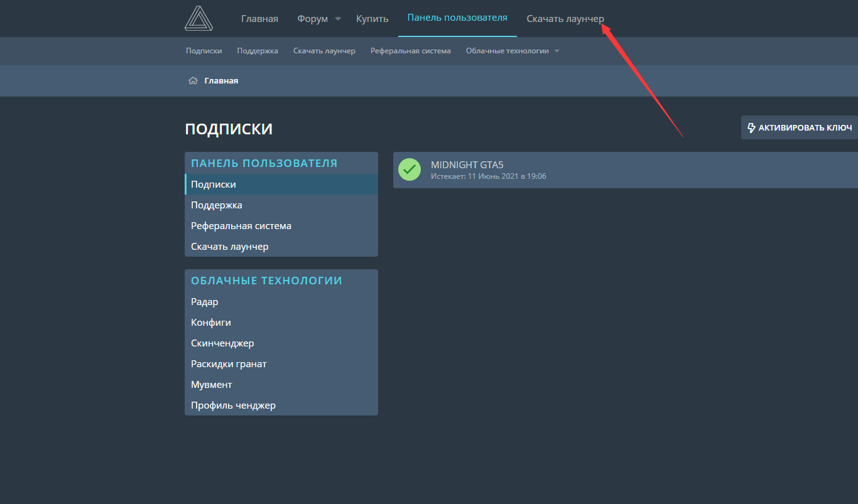Open Раскидки гранат in the sidebar
This screenshot has width=858, height=504.
pyautogui.click(x=281, y=364)
